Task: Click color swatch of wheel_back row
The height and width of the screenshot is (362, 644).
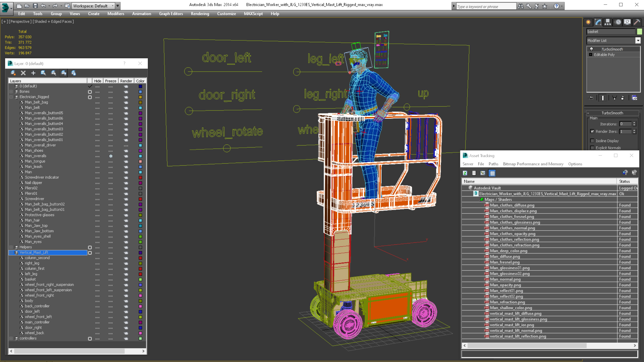Action: [x=140, y=333]
